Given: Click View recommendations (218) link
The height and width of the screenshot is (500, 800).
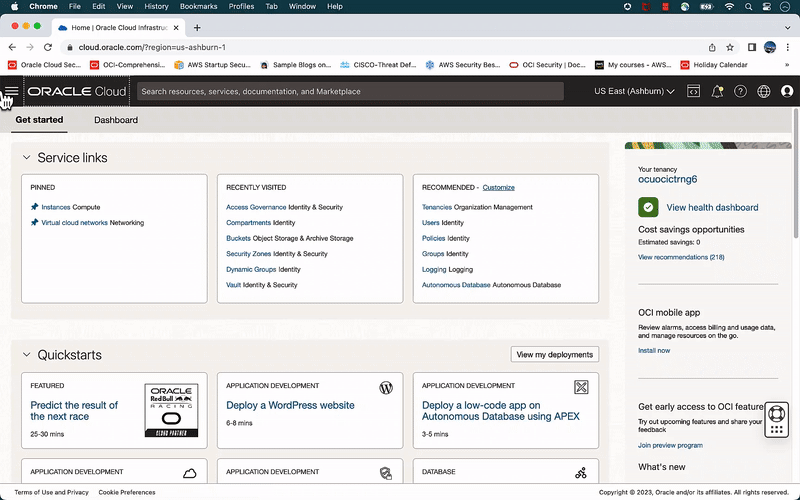Looking at the screenshot, I should 681,257.
